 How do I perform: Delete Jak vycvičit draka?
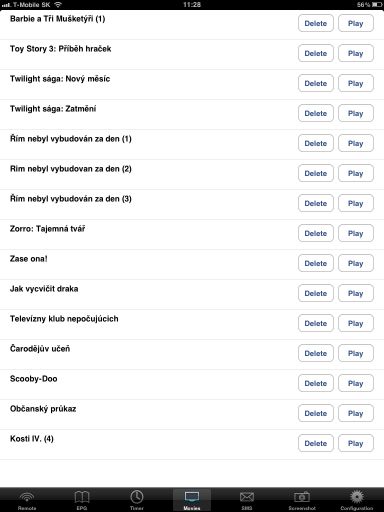coord(316,293)
